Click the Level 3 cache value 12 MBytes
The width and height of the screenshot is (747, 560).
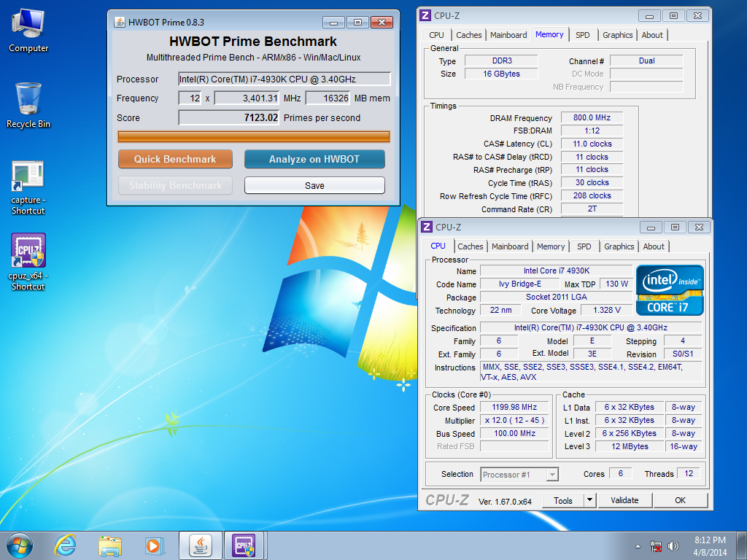click(630, 447)
